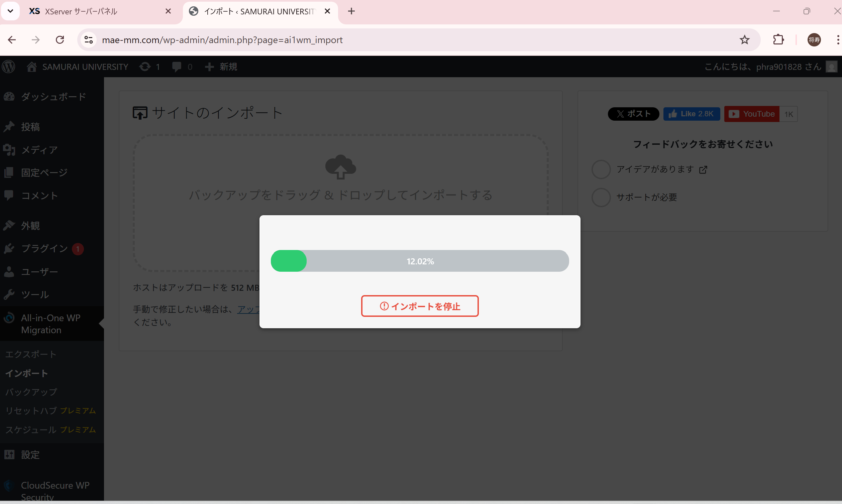Click the 1K YouTube subscriber count

788,114
